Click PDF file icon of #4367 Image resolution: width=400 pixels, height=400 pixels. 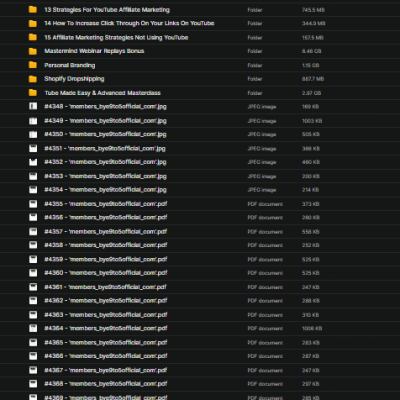(x=33, y=370)
